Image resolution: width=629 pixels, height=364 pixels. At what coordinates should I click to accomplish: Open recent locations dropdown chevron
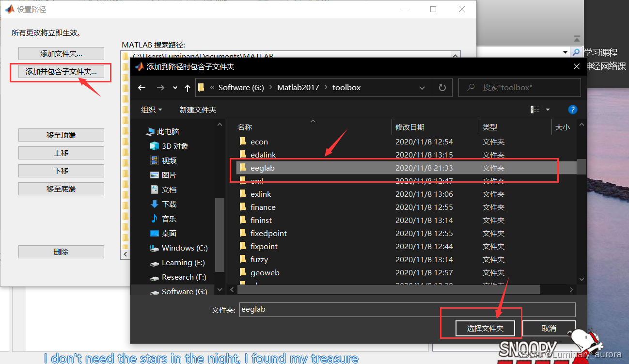coord(175,88)
